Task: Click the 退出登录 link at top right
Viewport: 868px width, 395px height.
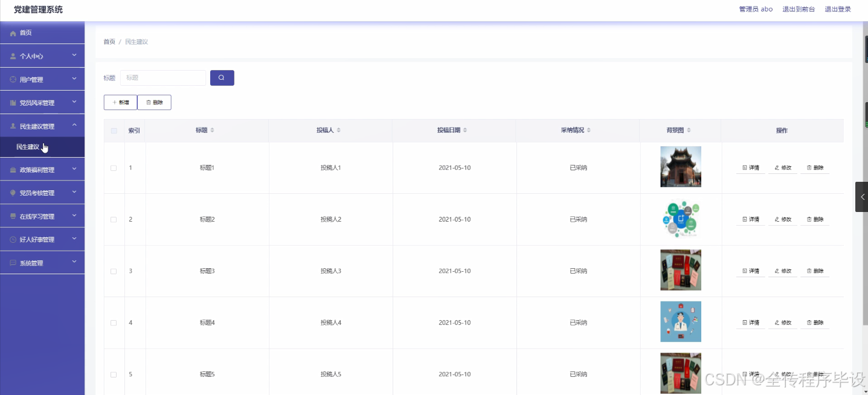Action: tap(838, 9)
